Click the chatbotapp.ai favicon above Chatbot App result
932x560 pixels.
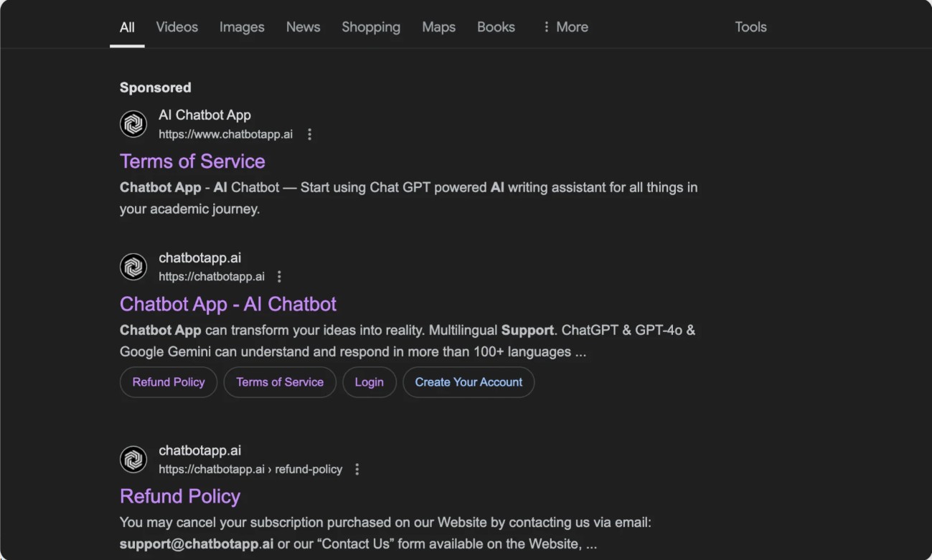click(133, 267)
